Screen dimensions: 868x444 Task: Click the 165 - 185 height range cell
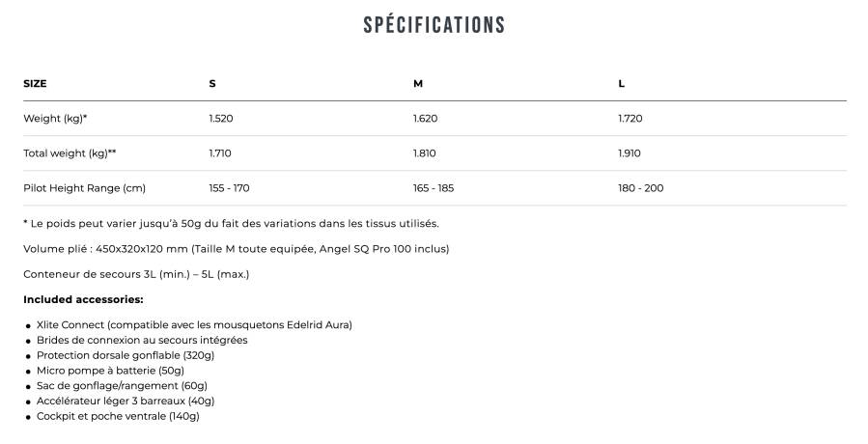click(x=433, y=188)
